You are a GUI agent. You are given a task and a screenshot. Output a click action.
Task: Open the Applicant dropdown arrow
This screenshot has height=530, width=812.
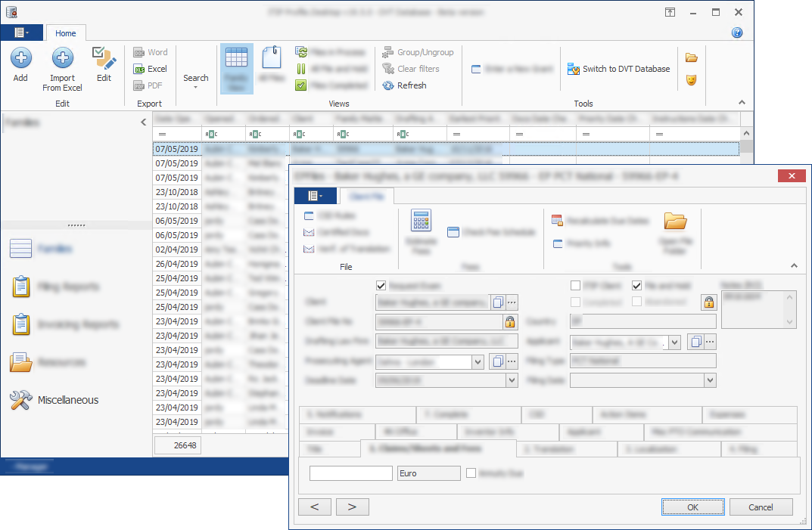tap(674, 342)
